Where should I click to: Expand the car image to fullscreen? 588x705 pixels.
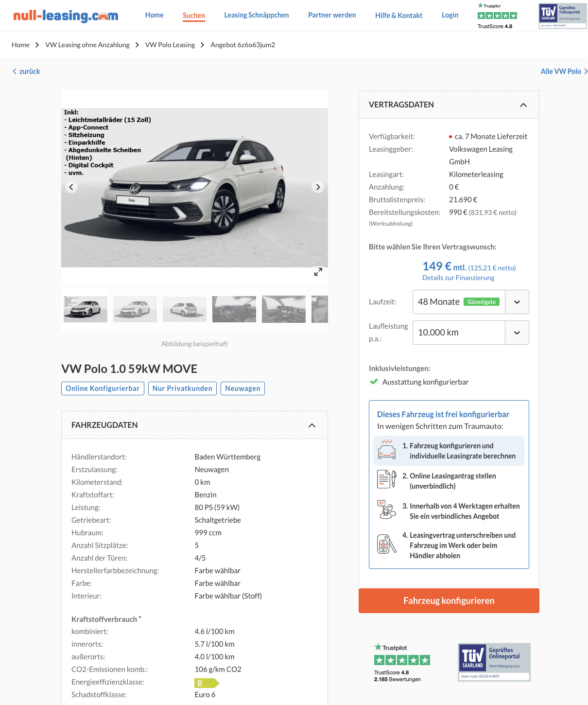pos(318,272)
